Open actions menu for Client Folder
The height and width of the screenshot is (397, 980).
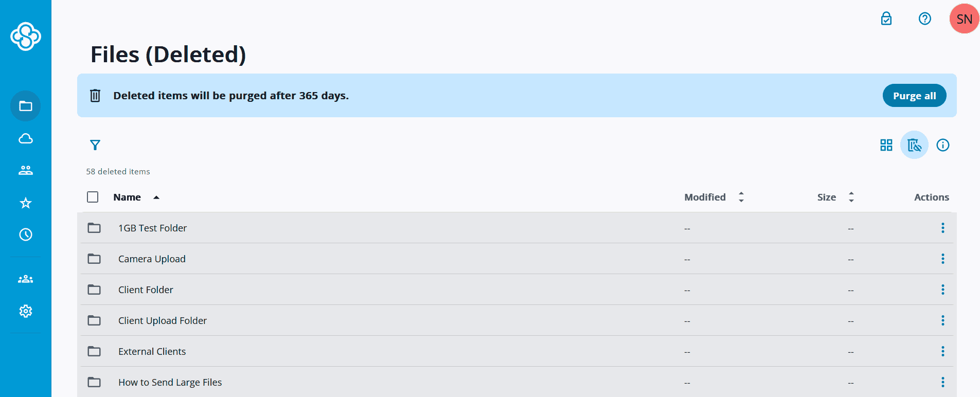942,290
